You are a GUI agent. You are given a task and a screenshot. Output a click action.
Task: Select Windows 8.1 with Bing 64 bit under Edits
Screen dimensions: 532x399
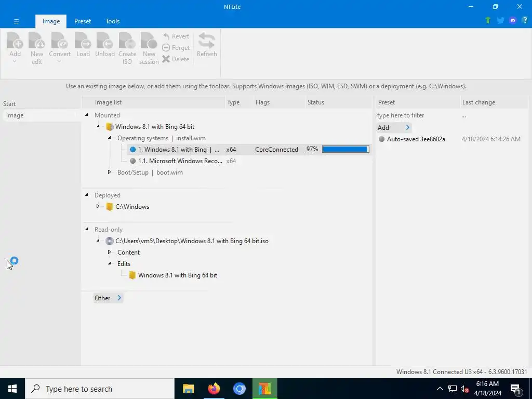coord(178,275)
